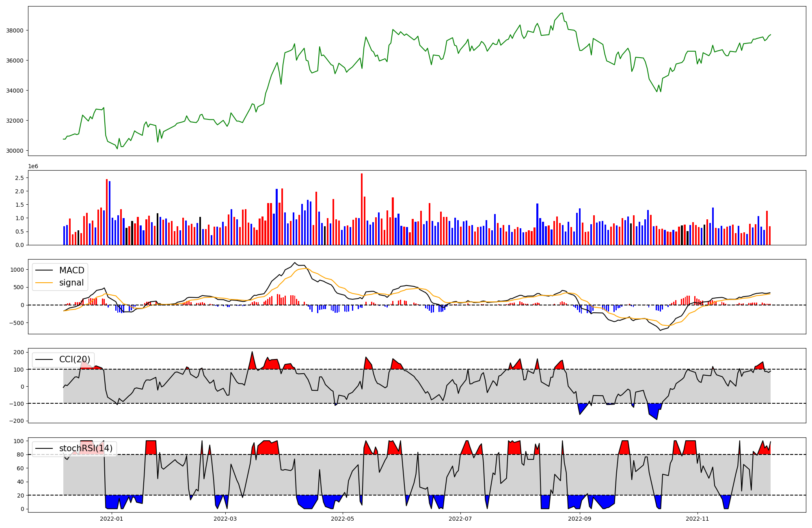Image resolution: width=812 pixels, height=528 pixels.
Task: Click the 2.5 volume axis tick
Action: click(x=19, y=178)
